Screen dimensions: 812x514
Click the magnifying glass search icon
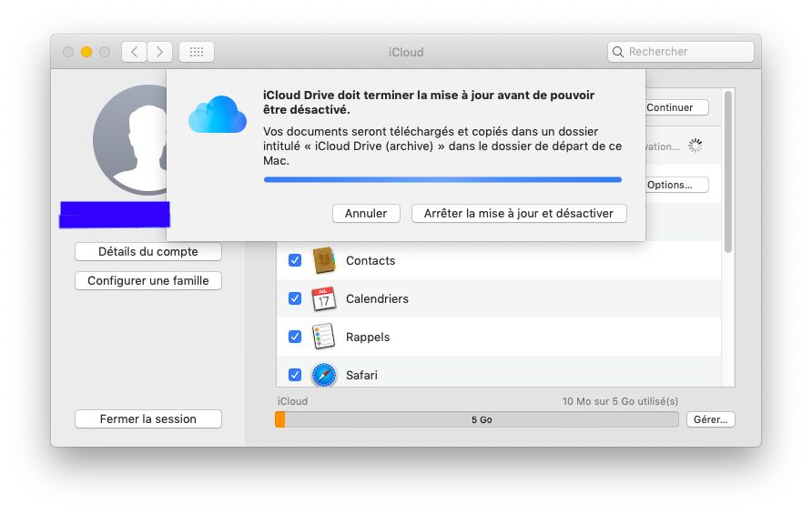618,52
